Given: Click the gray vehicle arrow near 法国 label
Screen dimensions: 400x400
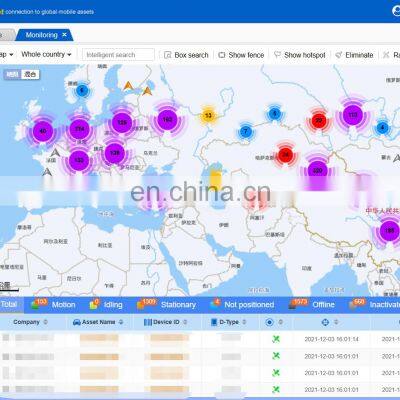Looking at the screenshot, I should click(x=55, y=153).
